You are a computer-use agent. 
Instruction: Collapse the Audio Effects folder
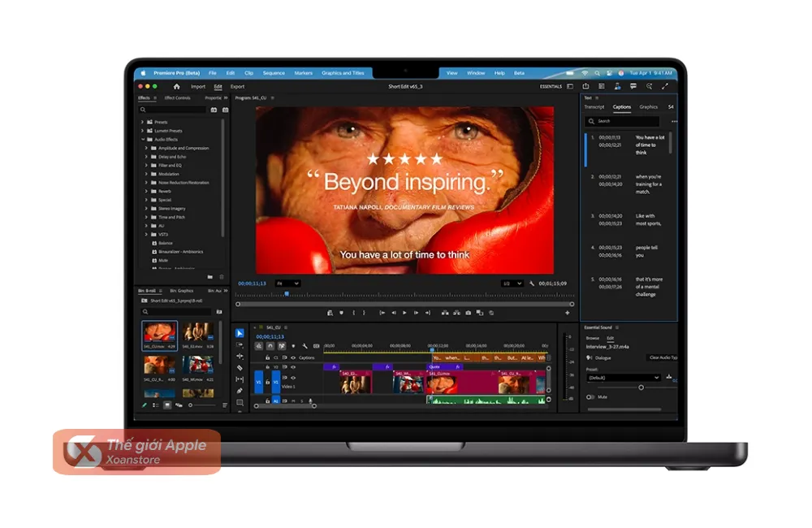(x=142, y=140)
